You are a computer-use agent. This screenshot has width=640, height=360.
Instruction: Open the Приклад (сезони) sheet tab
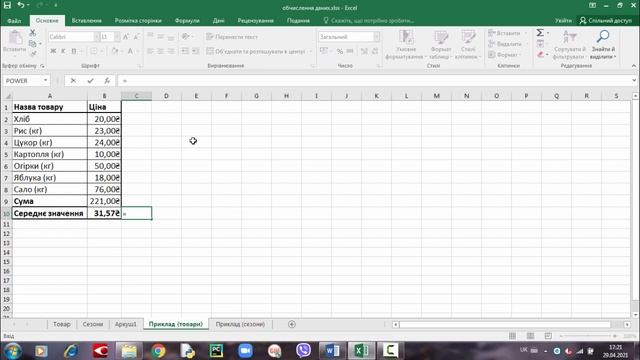click(x=240, y=324)
